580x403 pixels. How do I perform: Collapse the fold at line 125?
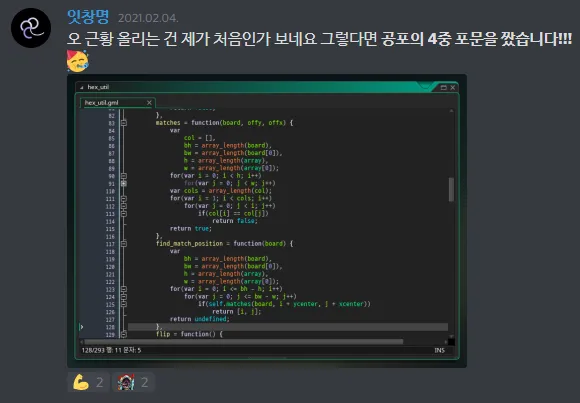[x=124, y=304]
